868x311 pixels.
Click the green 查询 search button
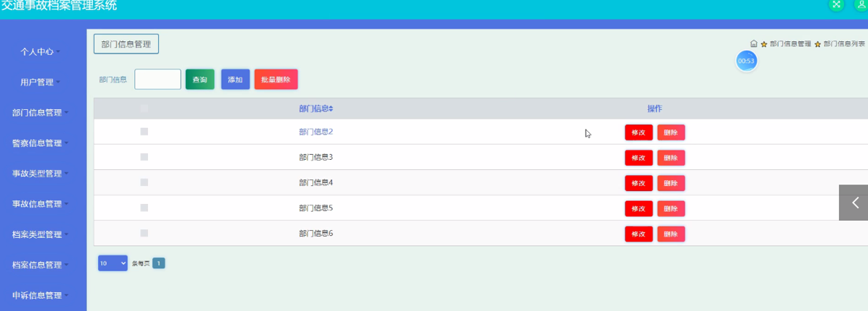coord(200,80)
